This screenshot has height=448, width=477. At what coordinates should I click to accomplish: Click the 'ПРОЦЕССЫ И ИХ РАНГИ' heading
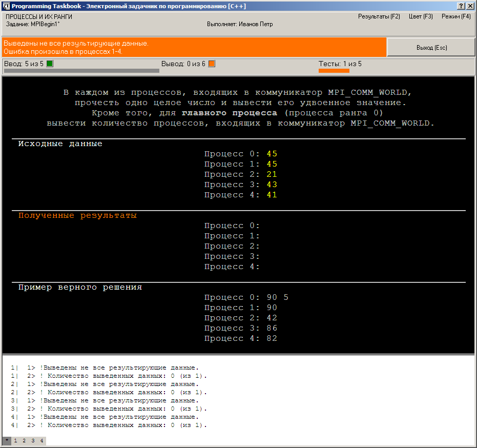pos(39,17)
